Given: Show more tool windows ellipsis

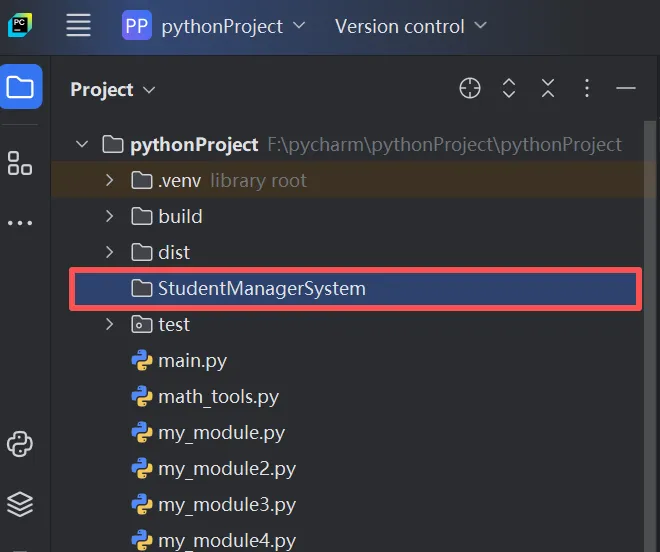Looking at the screenshot, I should tap(20, 223).
